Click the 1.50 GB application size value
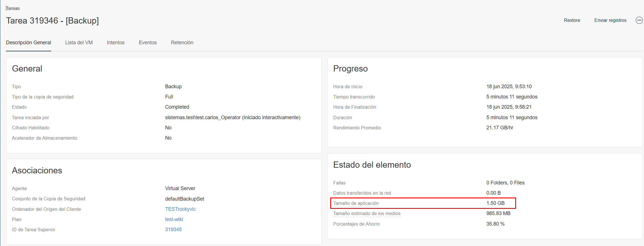The width and height of the screenshot is (644, 246). click(495, 203)
